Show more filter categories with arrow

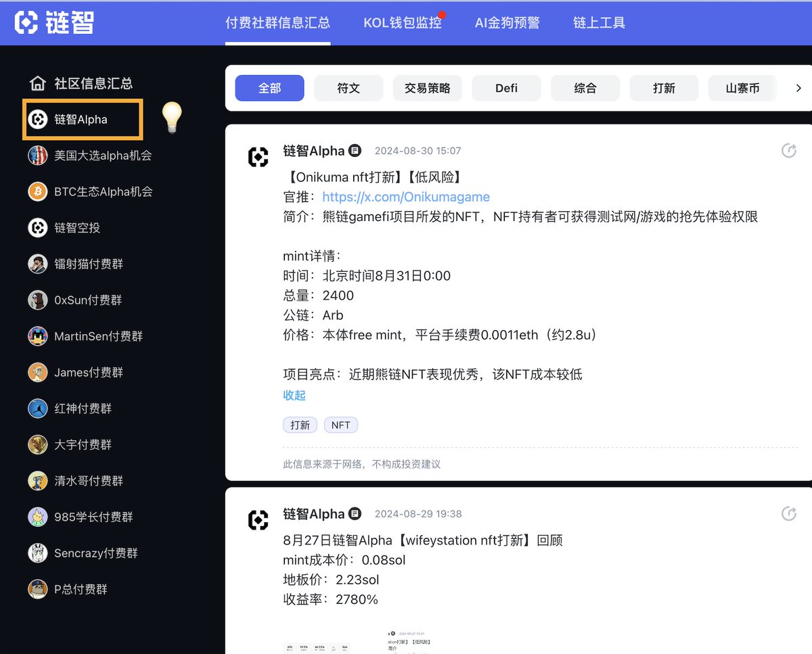pyautogui.click(x=798, y=88)
